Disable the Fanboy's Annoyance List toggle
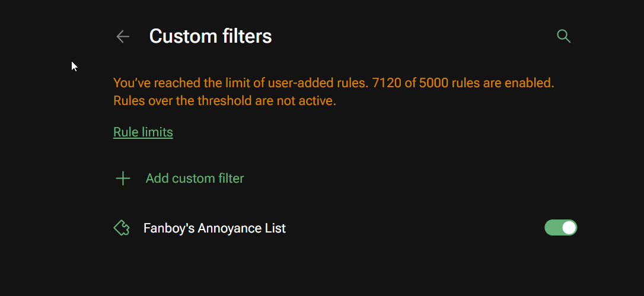644x296 pixels. point(560,228)
